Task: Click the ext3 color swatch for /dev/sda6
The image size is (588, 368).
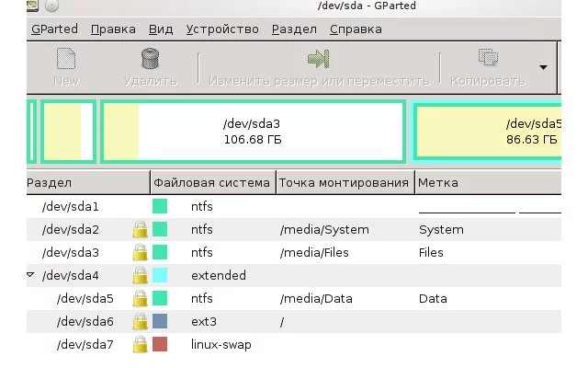Action: 160,321
